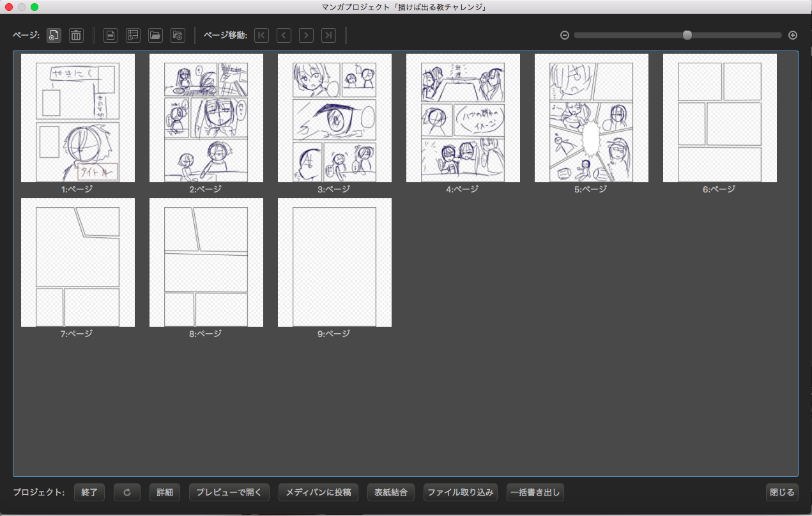
Task: Go to previous page arrow
Action: coord(284,36)
